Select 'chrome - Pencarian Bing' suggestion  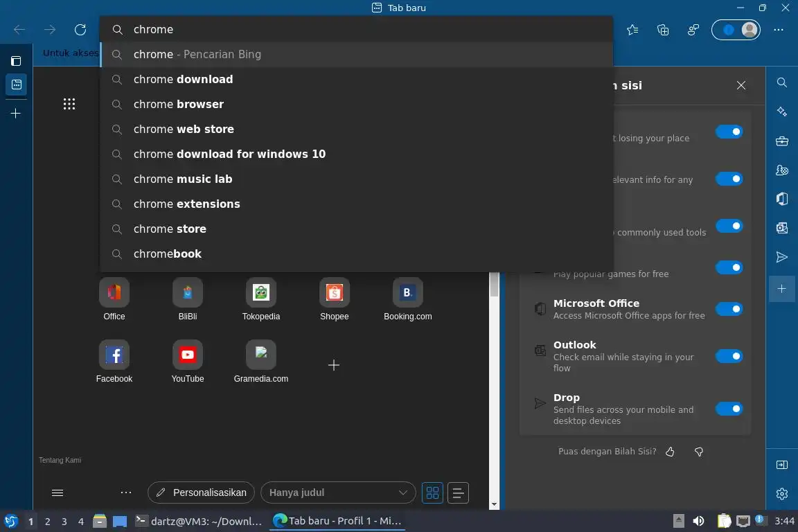coord(357,55)
